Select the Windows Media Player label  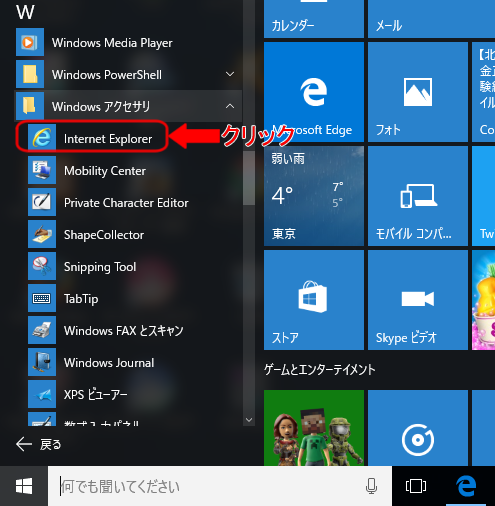tap(112, 43)
